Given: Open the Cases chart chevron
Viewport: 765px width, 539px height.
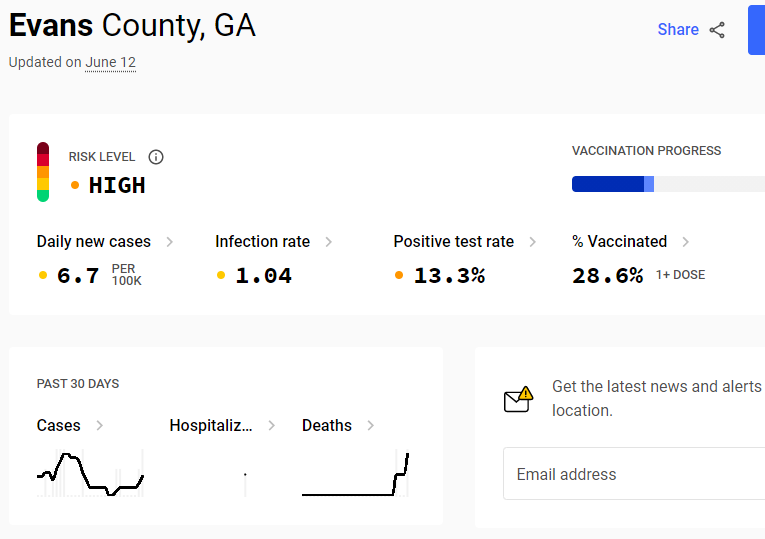Looking at the screenshot, I should [100, 425].
